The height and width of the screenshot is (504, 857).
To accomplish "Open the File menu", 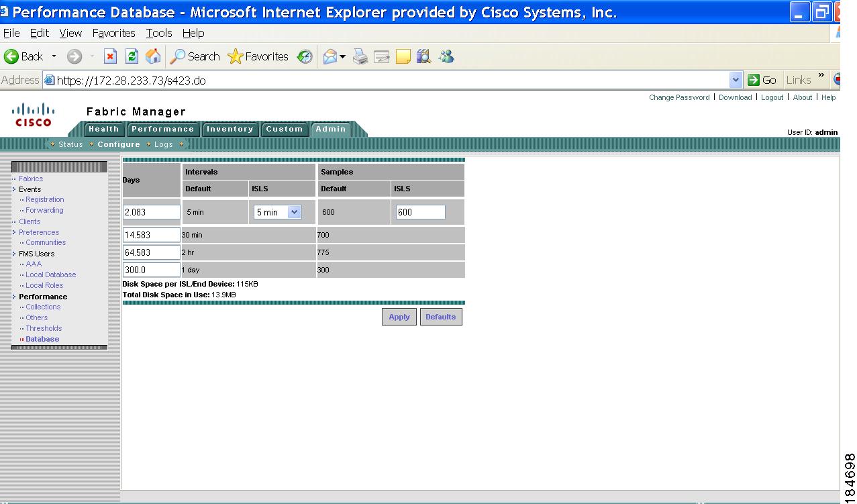I will [11, 33].
